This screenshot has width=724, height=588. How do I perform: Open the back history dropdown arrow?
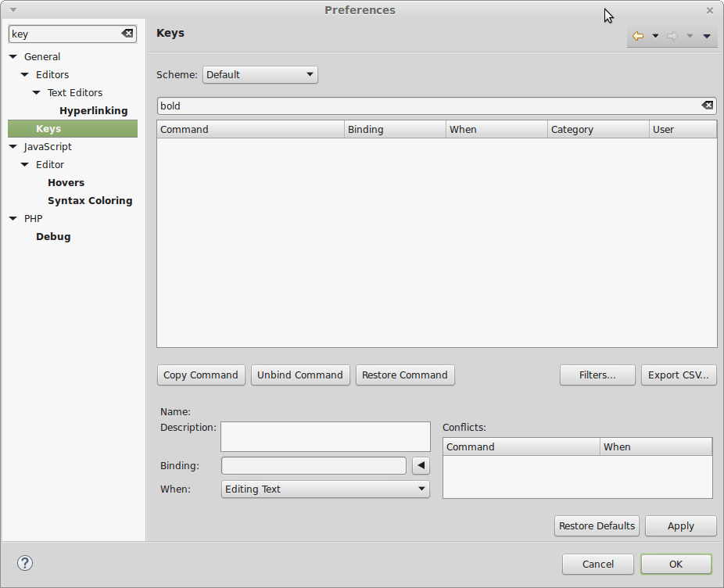[655, 36]
